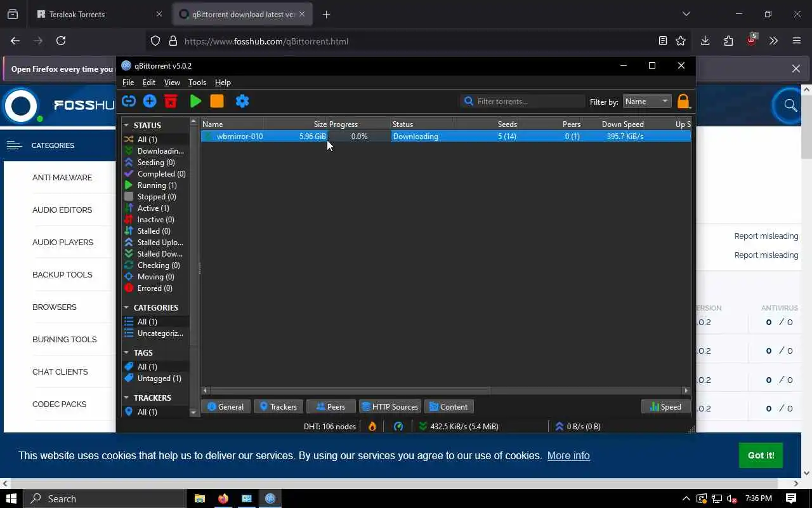Image resolution: width=812 pixels, height=508 pixels.
Task: Click the qBittorrent icon in Windows taskbar
Action: (270, 498)
